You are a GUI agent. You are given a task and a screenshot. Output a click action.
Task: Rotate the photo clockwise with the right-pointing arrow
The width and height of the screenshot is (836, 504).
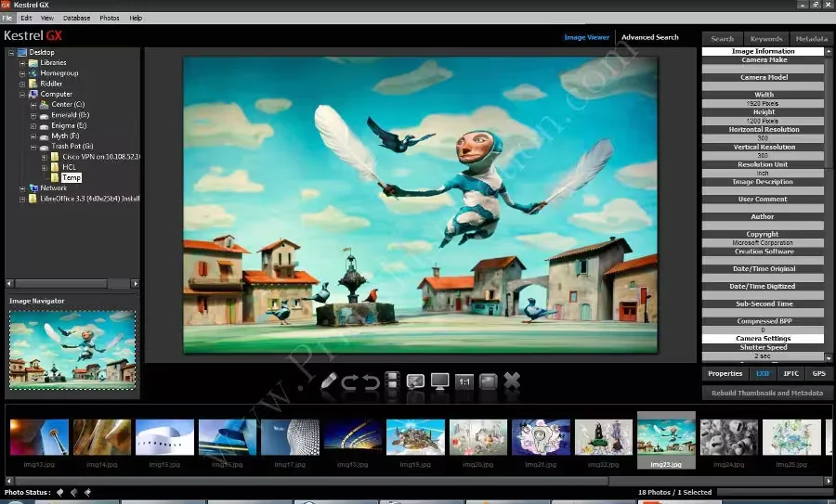tap(350, 381)
